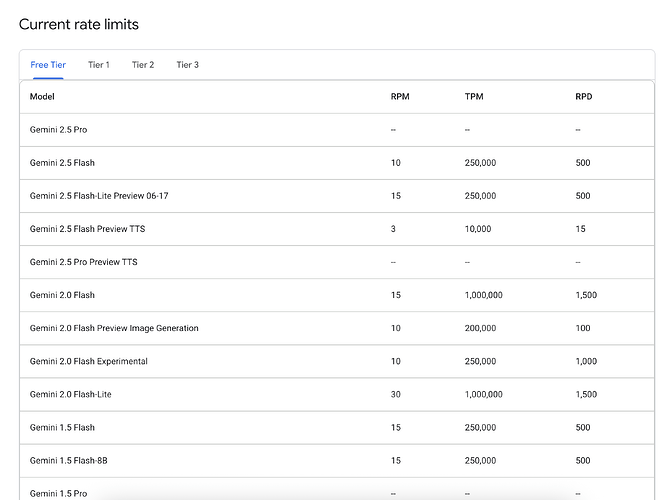Click TPM 250,000 in Gemini 1.5 Flash row
The height and width of the screenshot is (500, 666).
click(480, 428)
